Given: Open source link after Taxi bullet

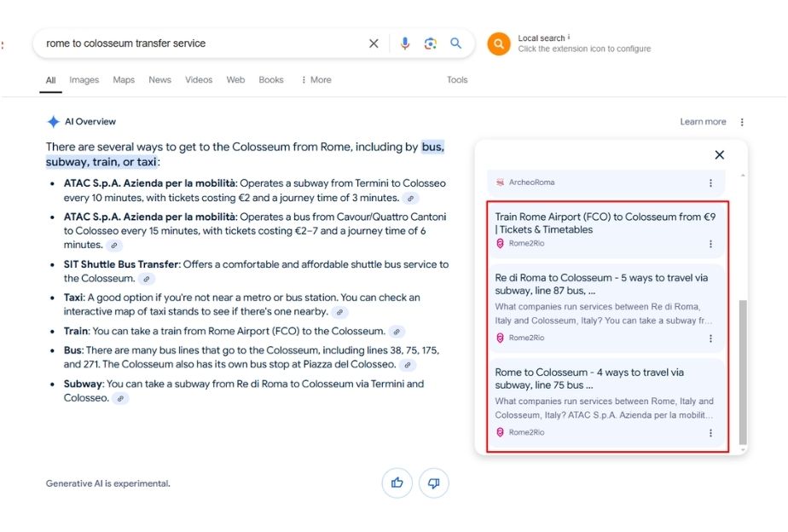Looking at the screenshot, I should pyautogui.click(x=340, y=312).
